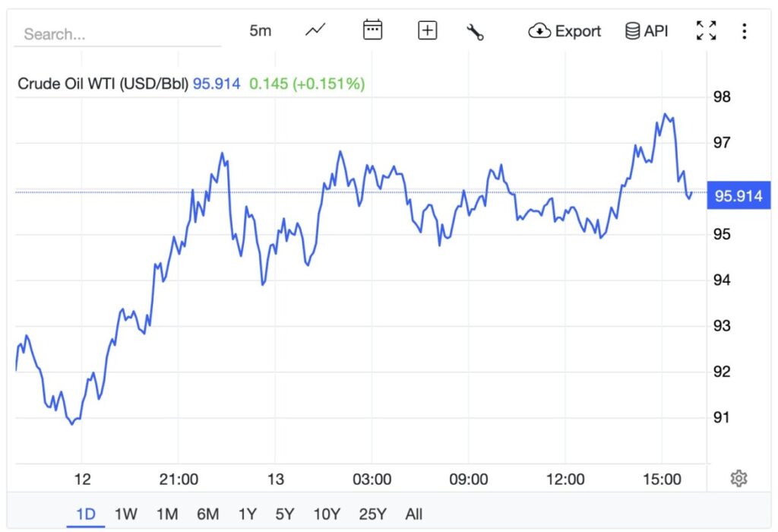Open the 5m interval dropdown
Screen dimensions: 778x532
click(260, 31)
